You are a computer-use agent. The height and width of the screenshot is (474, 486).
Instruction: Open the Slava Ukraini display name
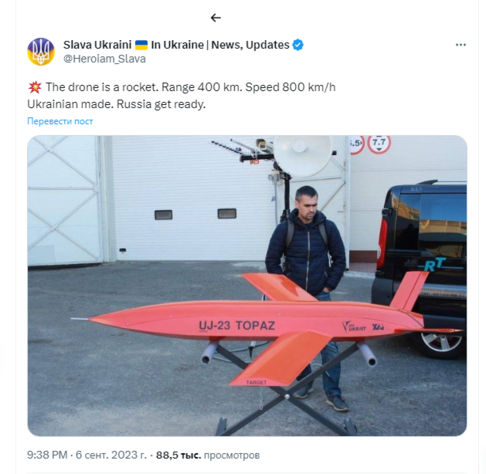pos(97,45)
